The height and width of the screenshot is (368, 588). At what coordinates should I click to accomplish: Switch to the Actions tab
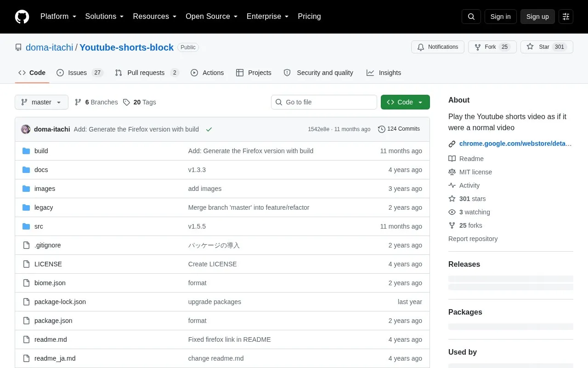(207, 73)
